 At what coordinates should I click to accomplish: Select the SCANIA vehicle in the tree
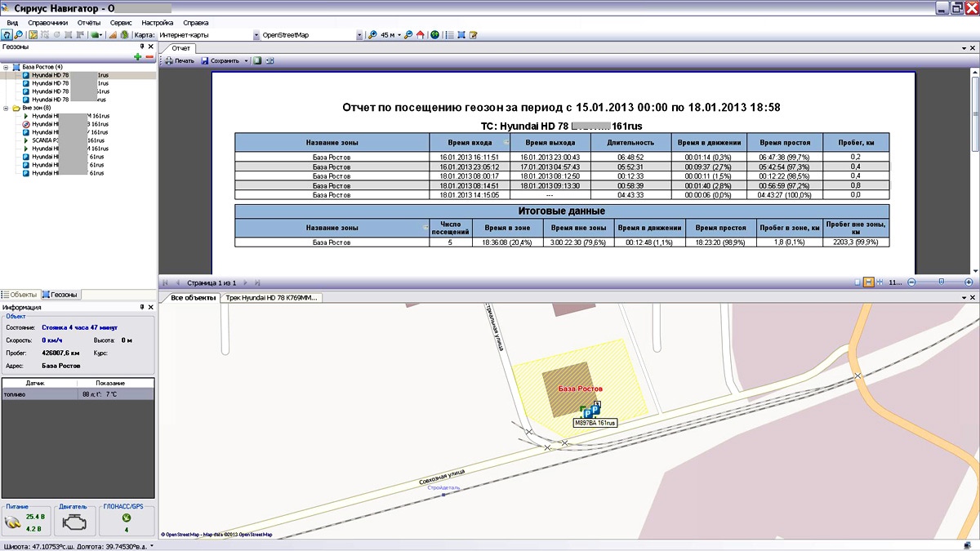(42, 140)
